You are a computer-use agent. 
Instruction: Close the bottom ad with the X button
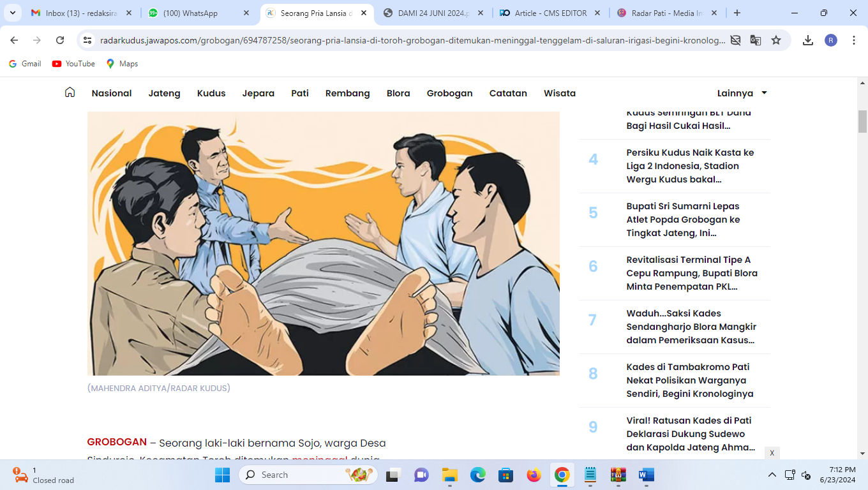pyautogui.click(x=772, y=453)
